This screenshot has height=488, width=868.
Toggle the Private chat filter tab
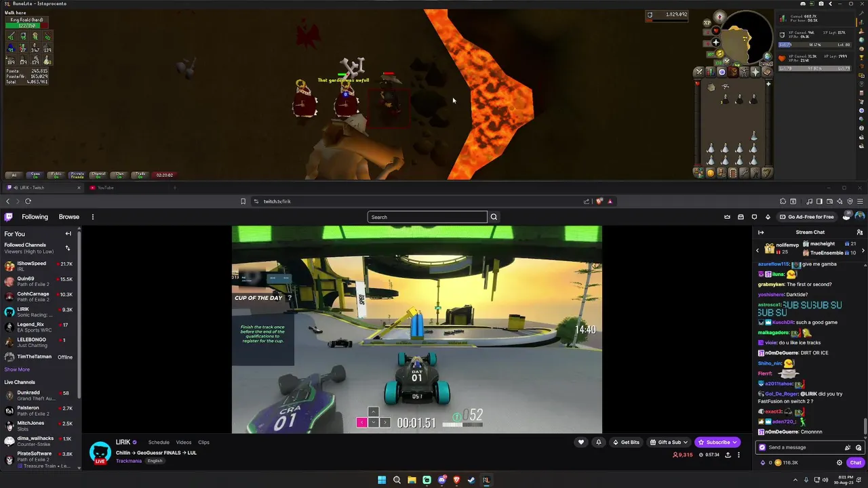click(x=77, y=175)
